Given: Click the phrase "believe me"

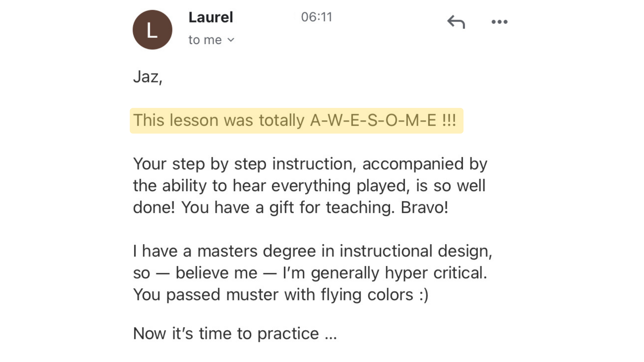Looking at the screenshot, I should pyautogui.click(x=216, y=273).
